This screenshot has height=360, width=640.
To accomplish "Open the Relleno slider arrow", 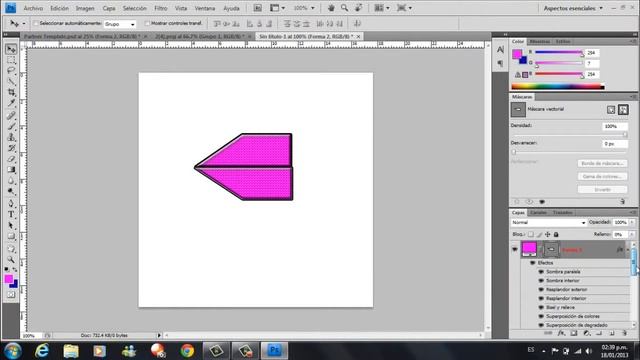I will click(632, 234).
